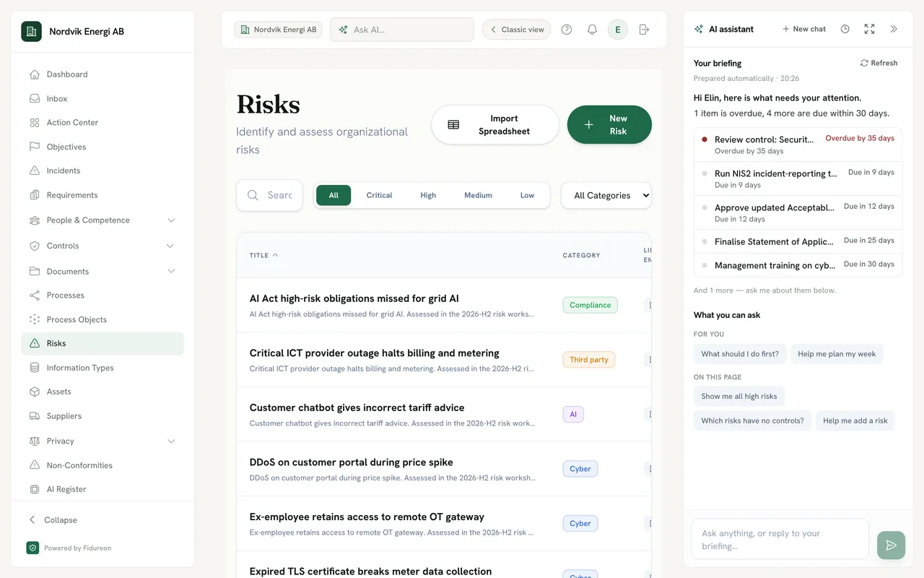Screen dimensions: 924x578
Task: Open 'DDoS on customer portal' risk row
Action: tap(444, 469)
